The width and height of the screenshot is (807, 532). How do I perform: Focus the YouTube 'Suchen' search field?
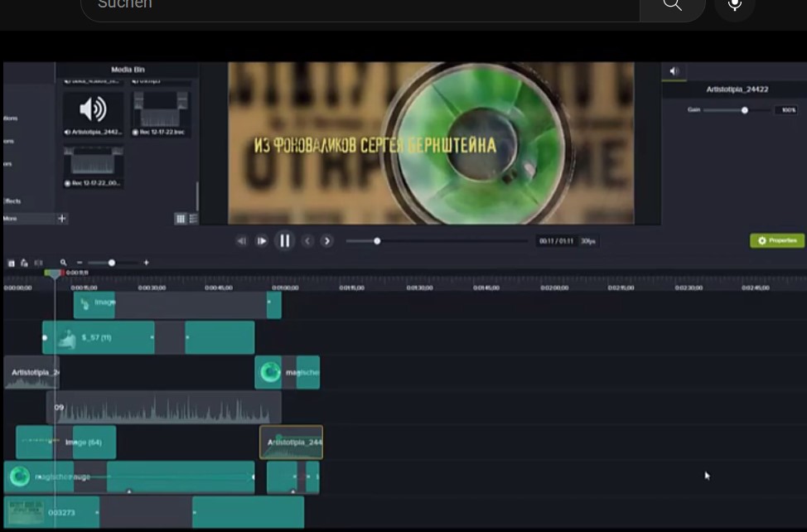click(360, 6)
